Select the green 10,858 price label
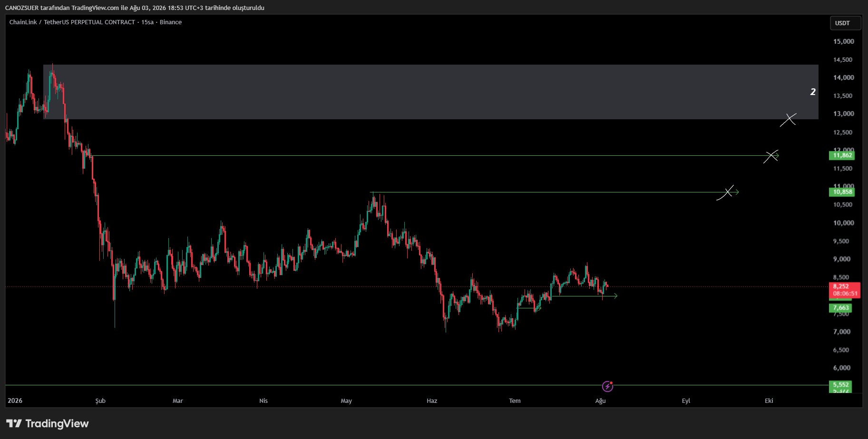868x439 pixels. pyautogui.click(x=842, y=192)
